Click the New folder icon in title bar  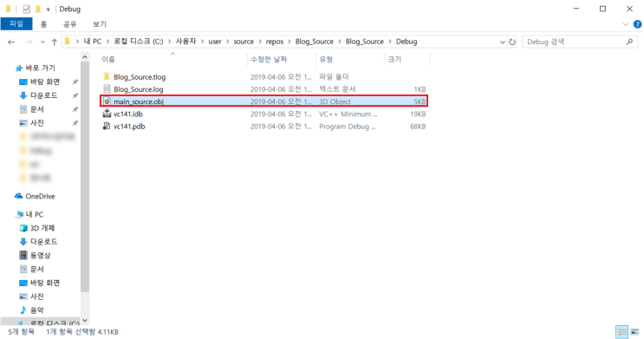point(38,9)
